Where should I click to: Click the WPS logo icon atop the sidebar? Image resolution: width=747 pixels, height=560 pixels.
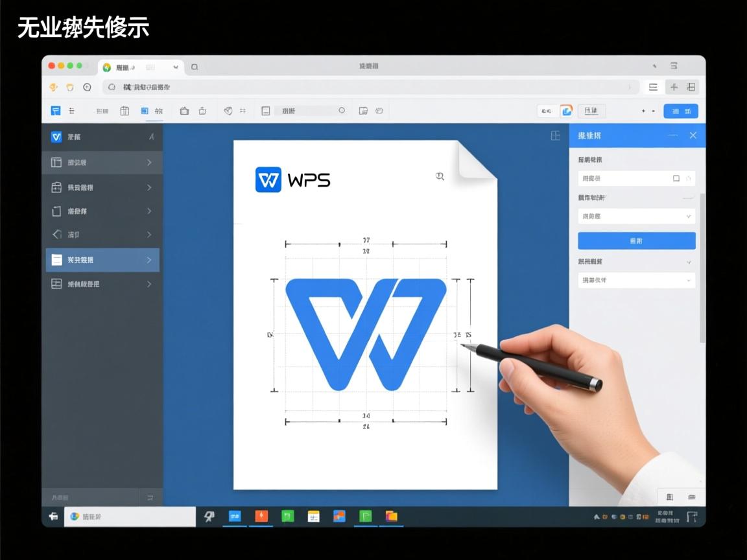56,137
